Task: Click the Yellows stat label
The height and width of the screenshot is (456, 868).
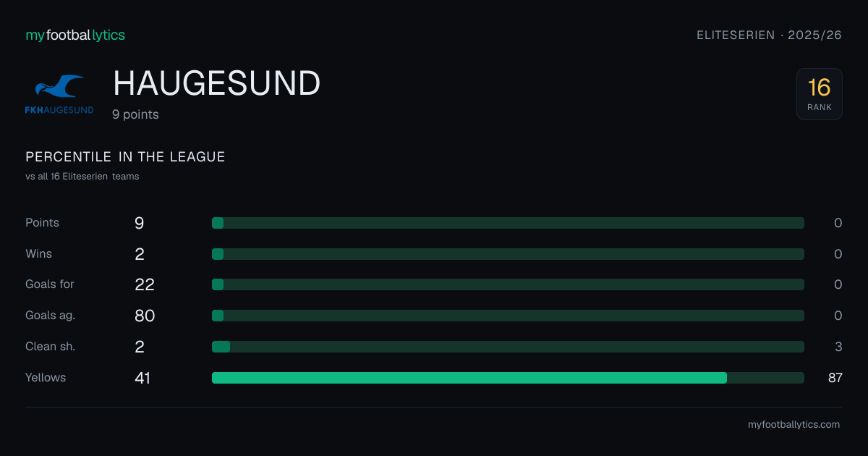Action: [46, 377]
